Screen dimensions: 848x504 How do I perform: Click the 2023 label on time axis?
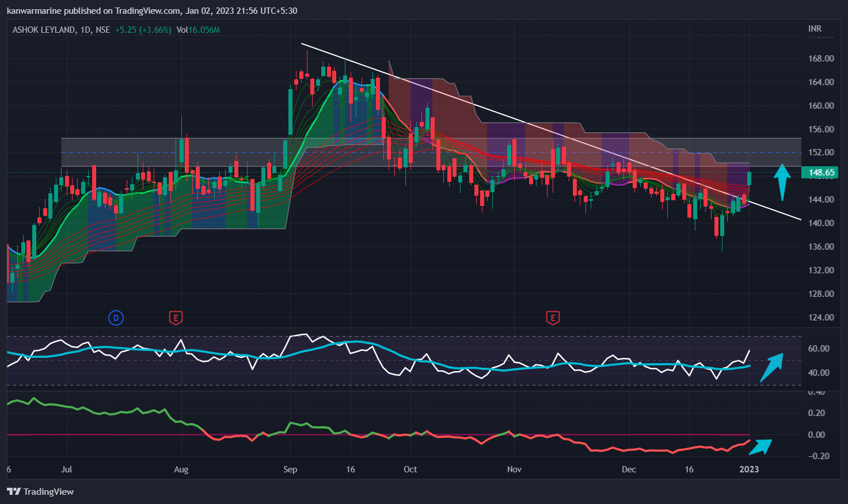tap(749, 469)
